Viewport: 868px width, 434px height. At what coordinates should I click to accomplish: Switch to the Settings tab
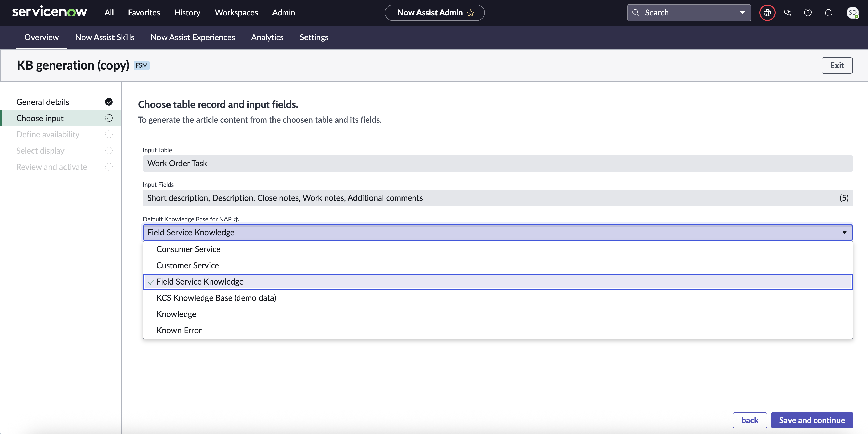click(x=314, y=37)
